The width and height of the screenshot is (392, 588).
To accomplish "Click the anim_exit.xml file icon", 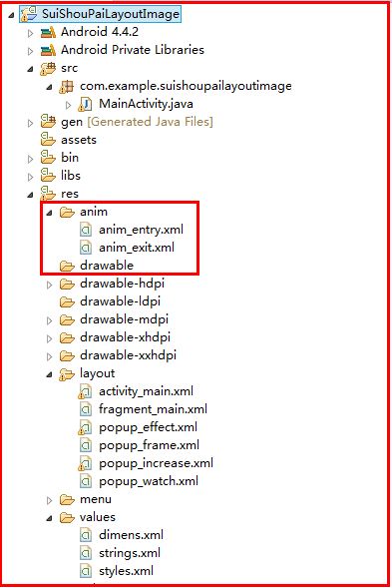I will click(86, 248).
